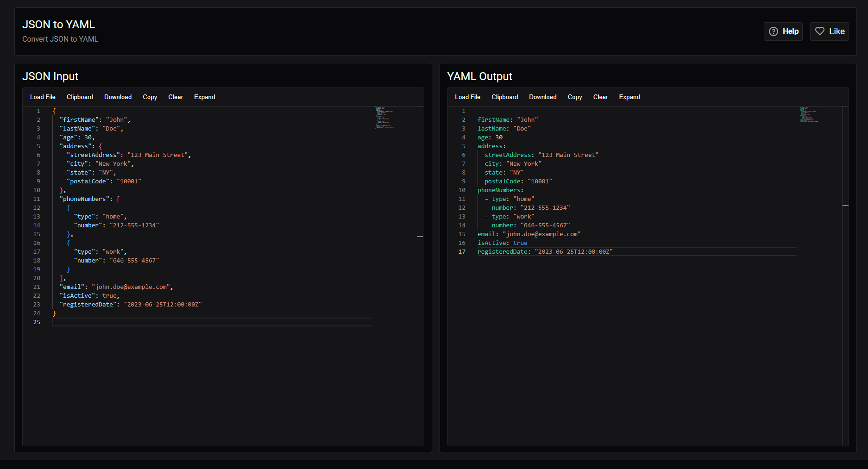The height and width of the screenshot is (469, 868).
Task: Load File in YAML Output toolbar
Action: pos(467,97)
